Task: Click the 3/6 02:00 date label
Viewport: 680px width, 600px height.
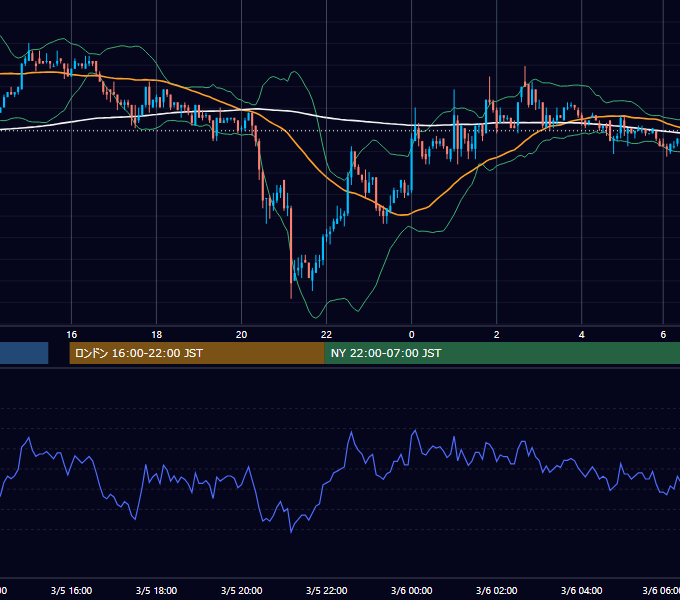Action: [497, 590]
